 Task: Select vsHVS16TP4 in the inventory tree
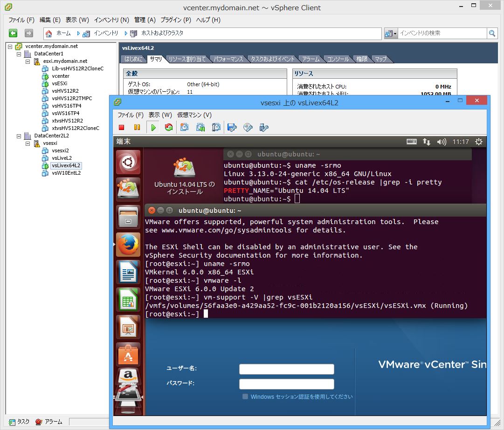(x=67, y=106)
